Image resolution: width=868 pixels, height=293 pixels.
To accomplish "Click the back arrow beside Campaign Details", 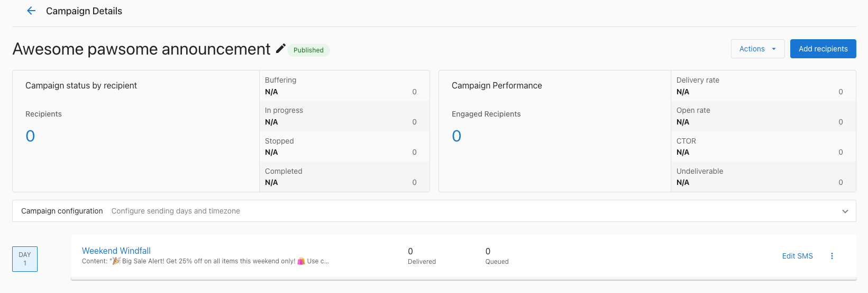I will (x=31, y=11).
